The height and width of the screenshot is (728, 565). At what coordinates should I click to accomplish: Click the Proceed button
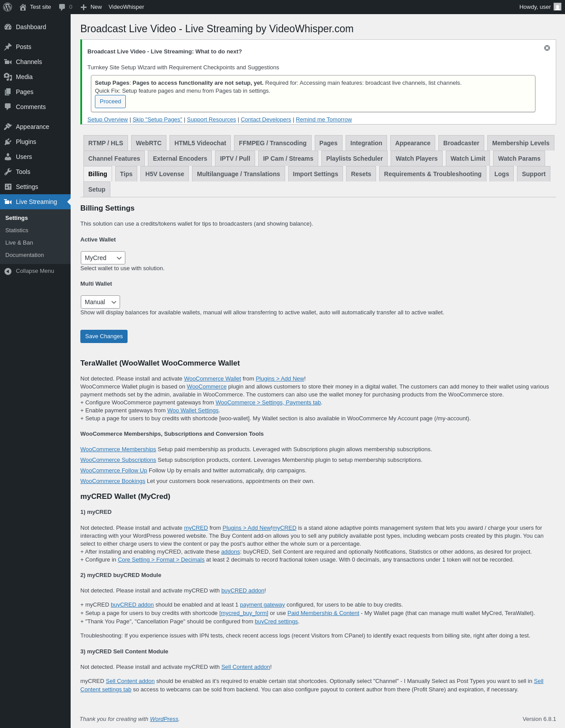[110, 102]
